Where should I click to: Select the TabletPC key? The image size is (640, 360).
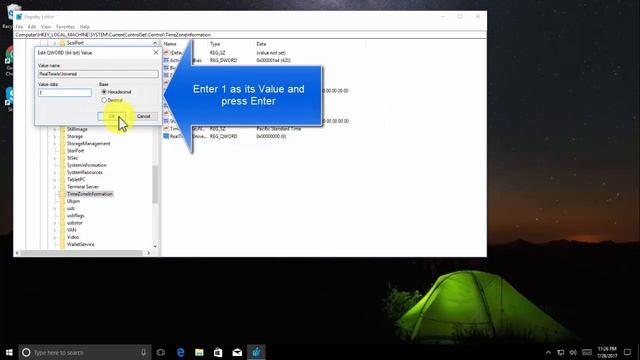click(76, 180)
